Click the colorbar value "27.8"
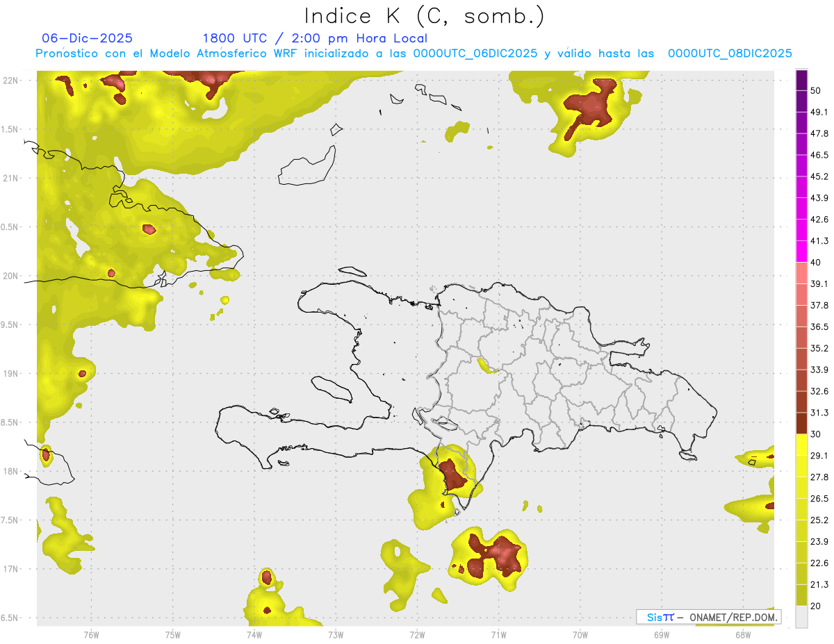This screenshot has width=834, height=644. 819,477
